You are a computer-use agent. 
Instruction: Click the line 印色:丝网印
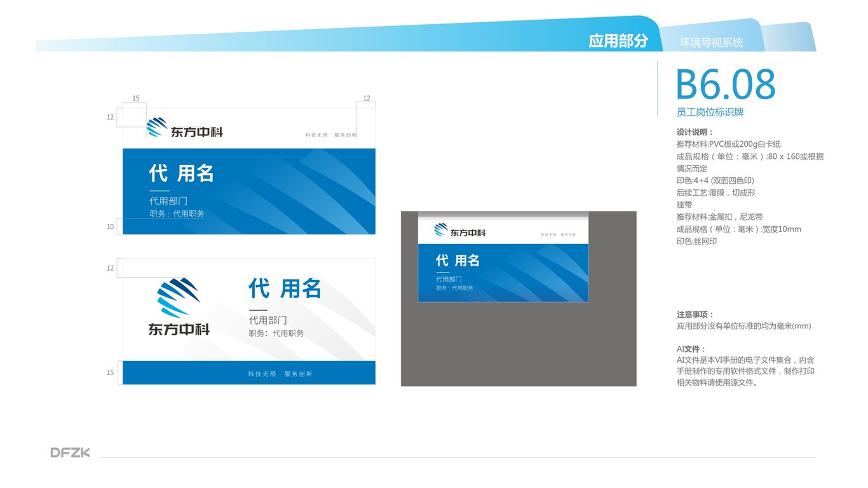click(696, 241)
